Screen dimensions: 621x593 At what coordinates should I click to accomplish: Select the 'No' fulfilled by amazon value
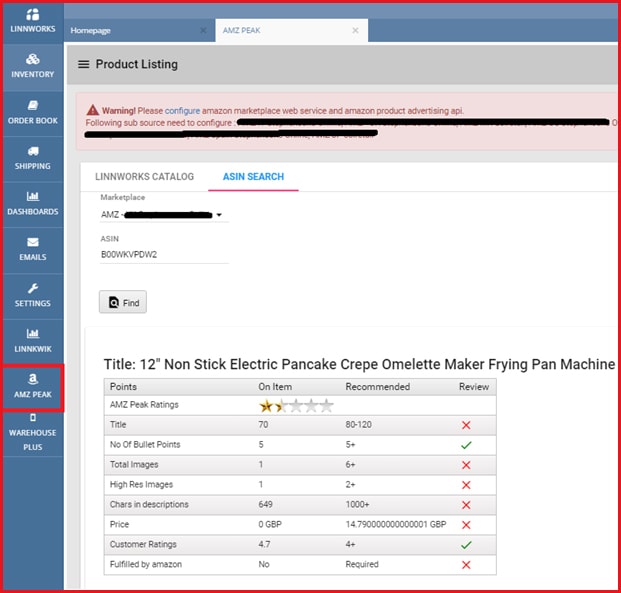[264, 564]
